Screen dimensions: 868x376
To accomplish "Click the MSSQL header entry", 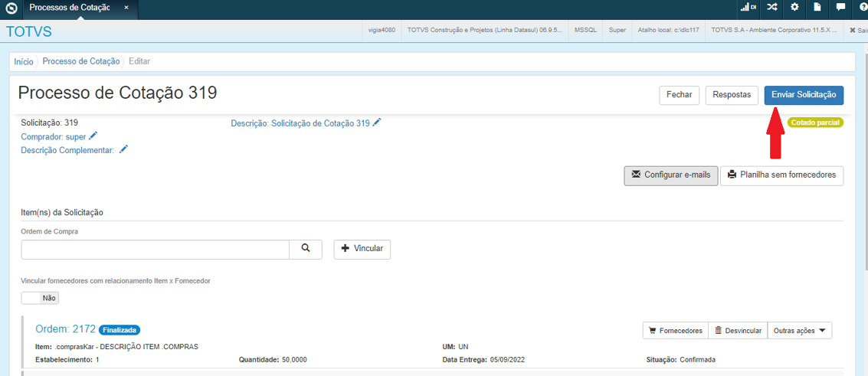I will [585, 31].
